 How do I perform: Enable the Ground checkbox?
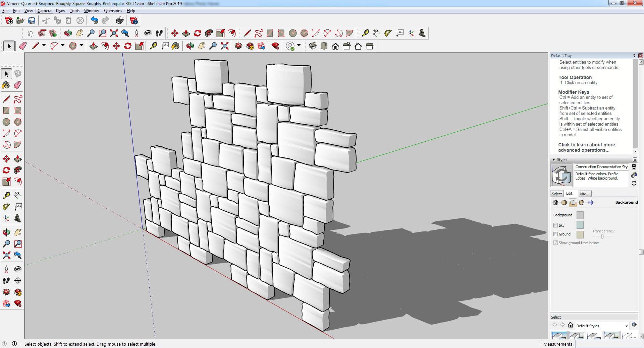click(x=555, y=234)
